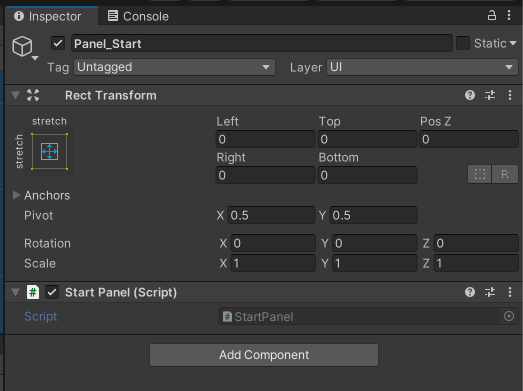523x391 pixels.
Task: Open the Rect Transform three-dot context menu
Action: (510, 95)
